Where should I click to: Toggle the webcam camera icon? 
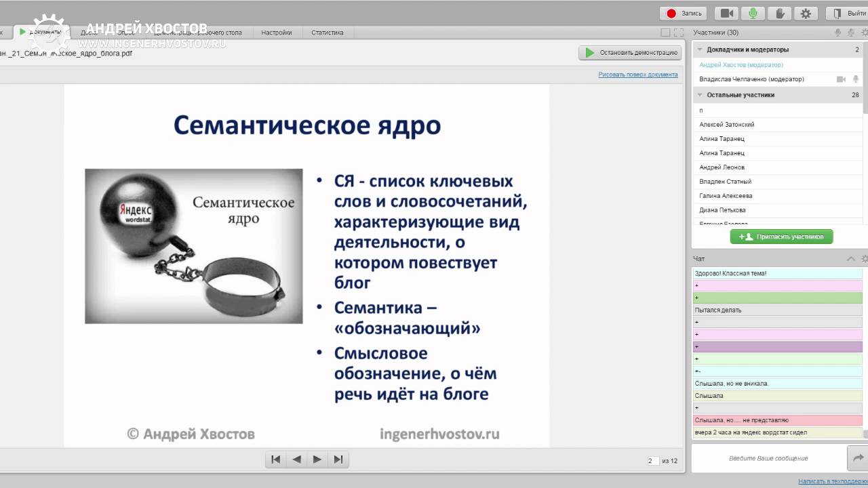(x=728, y=13)
